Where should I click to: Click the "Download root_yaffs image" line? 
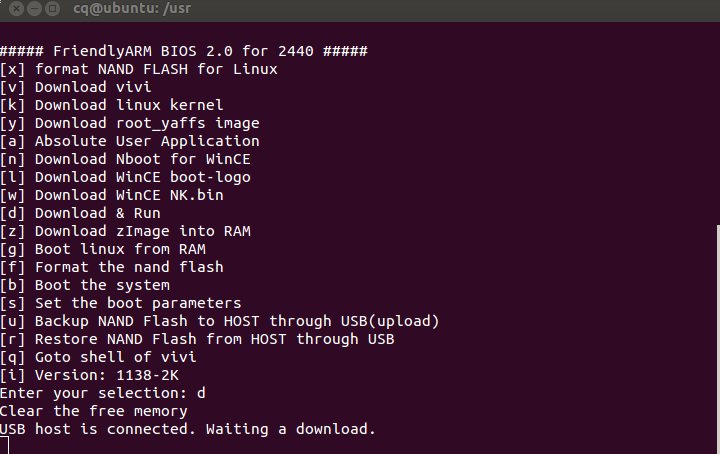point(129,123)
